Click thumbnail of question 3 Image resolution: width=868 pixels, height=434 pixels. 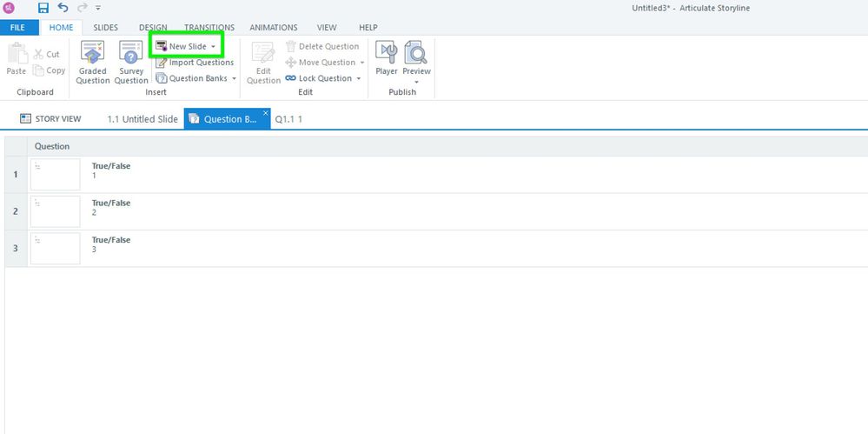56,249
